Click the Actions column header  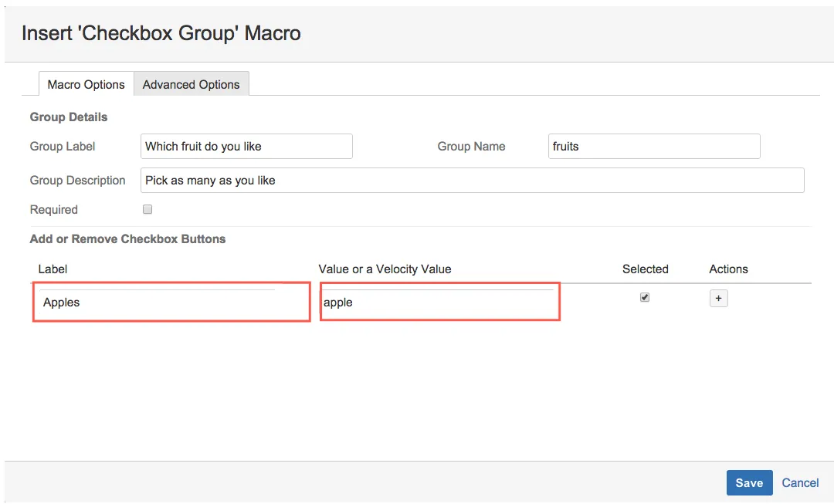728,269
